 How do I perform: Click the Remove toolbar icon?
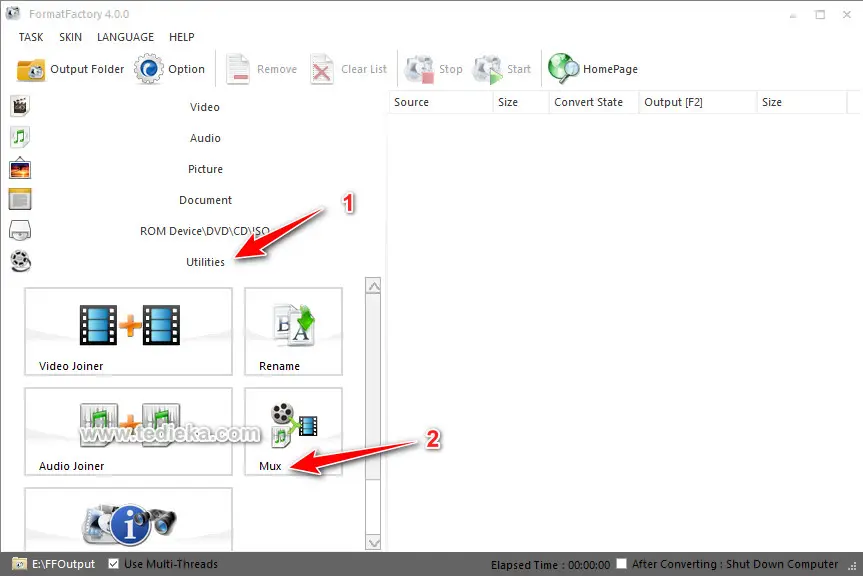238,69
